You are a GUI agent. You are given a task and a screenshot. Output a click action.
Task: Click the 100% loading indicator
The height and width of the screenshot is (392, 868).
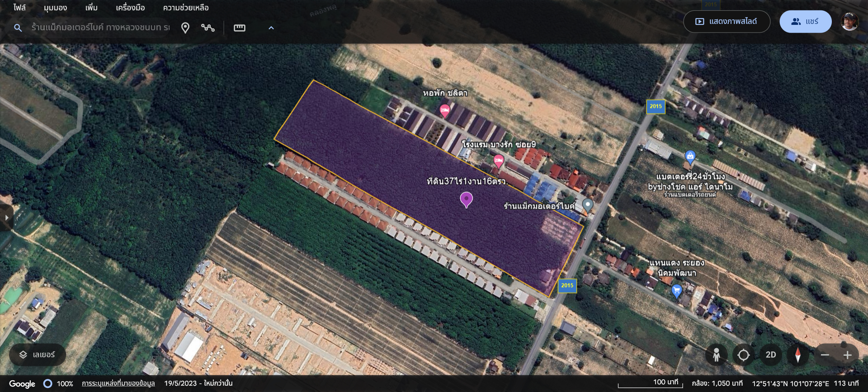click(58, 384)
